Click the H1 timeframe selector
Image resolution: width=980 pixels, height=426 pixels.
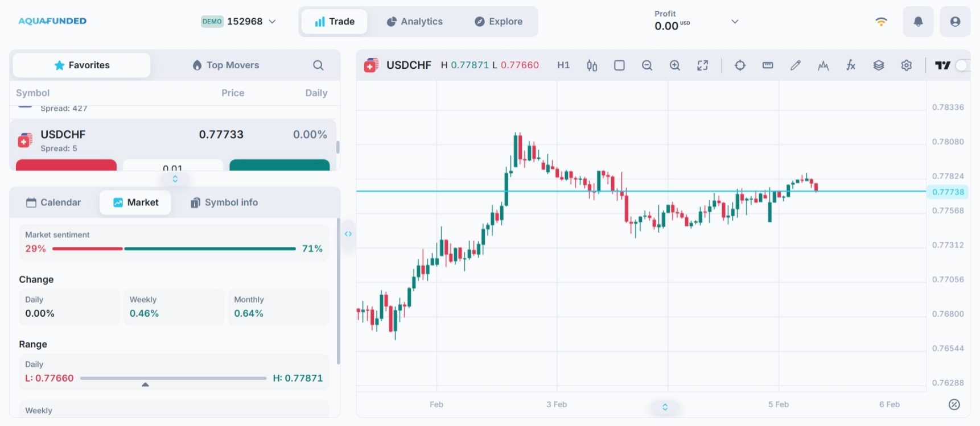pos(563,65)
